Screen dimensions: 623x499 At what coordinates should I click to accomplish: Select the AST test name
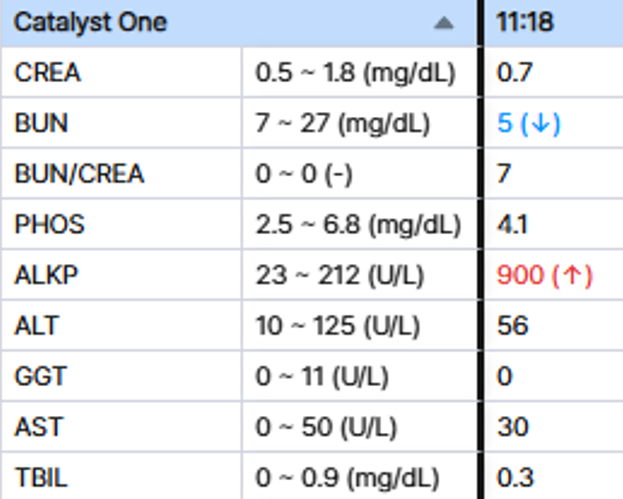pyautogui.click(x=39, y=427)
